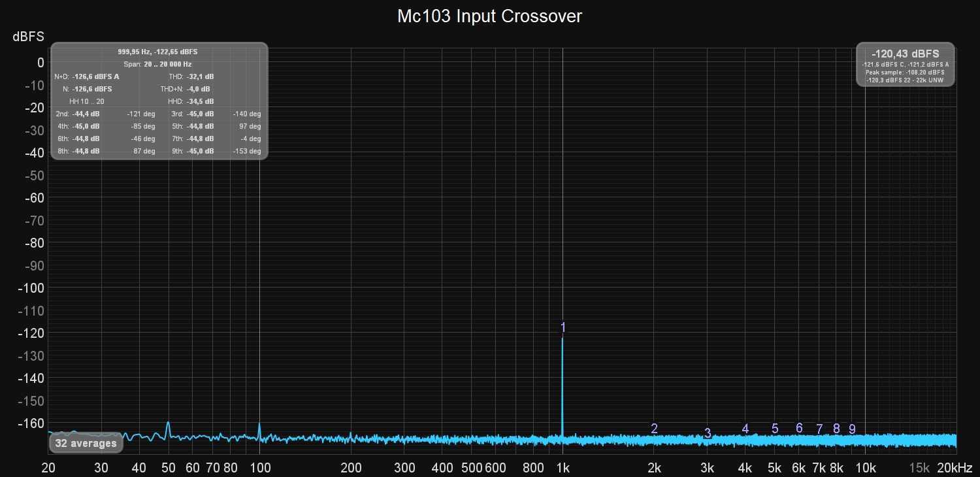Click harmonic marker 1 above the 1k peak
980x477 pixels.
tap(563, 327)
